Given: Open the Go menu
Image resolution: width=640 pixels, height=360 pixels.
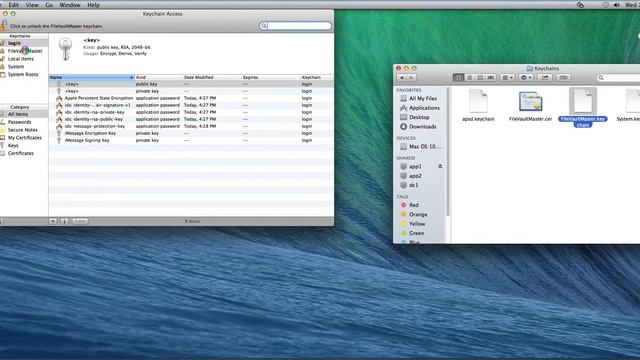Looking at the screenshot, I should tap(49, 5).
